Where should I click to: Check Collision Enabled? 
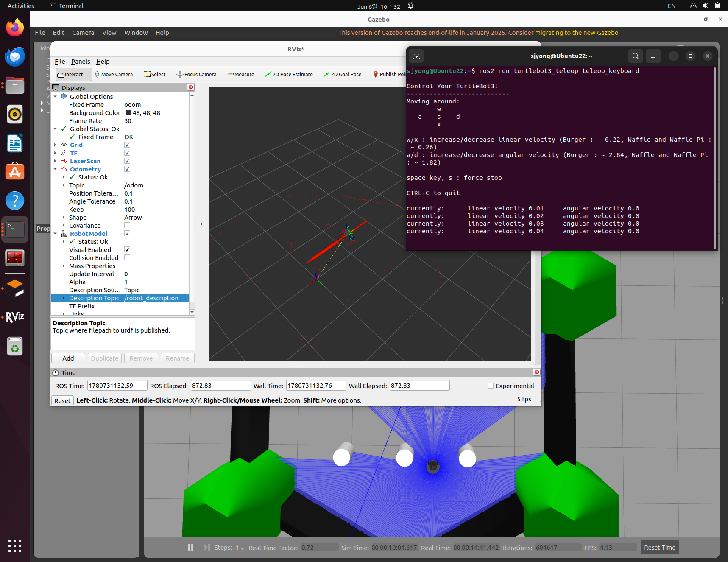tap(127, 258)
